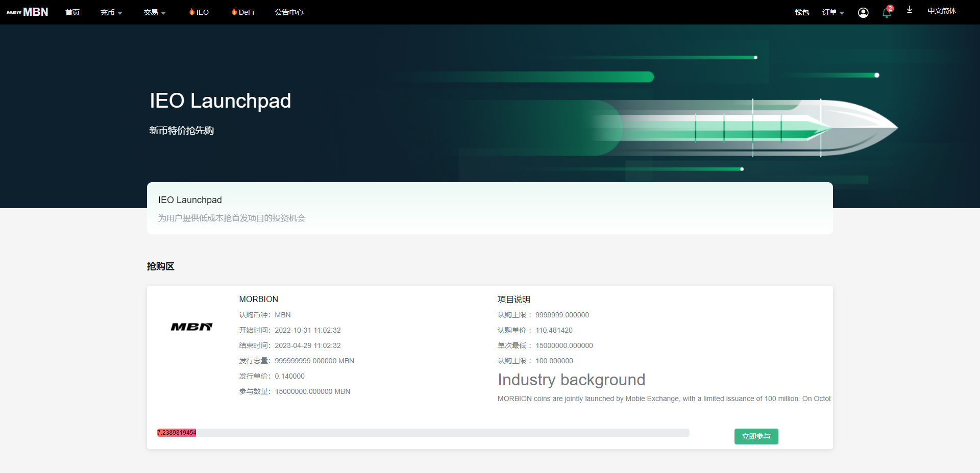Expand the 订单 dropdown menu

point(832,12)
